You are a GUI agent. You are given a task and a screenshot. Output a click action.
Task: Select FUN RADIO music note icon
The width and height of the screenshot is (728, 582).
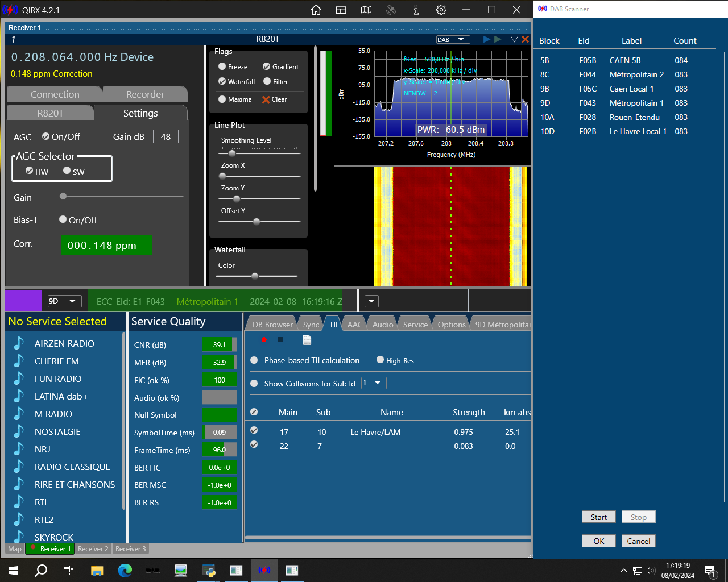pos(19,379)
